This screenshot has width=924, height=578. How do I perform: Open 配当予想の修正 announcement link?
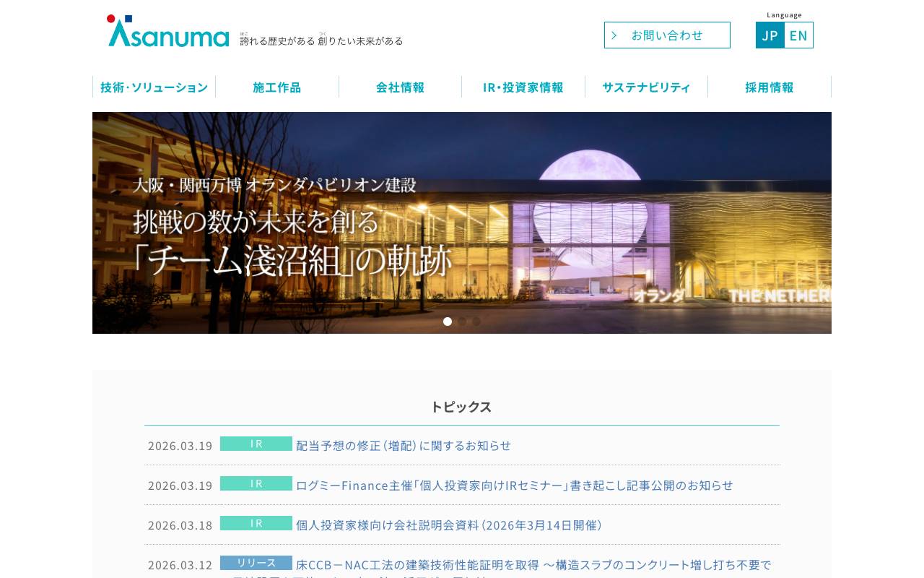(403, 445)
